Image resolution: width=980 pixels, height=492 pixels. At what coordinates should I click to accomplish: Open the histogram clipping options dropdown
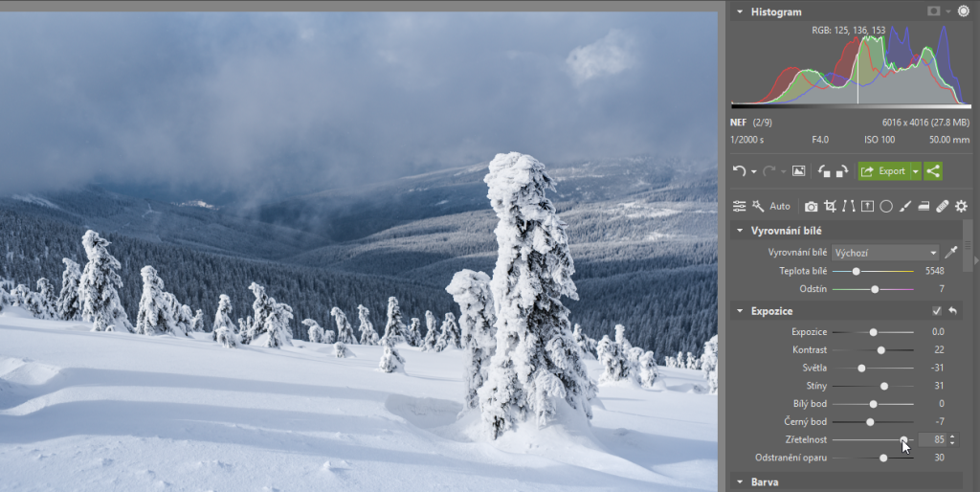tap(948, 11)
